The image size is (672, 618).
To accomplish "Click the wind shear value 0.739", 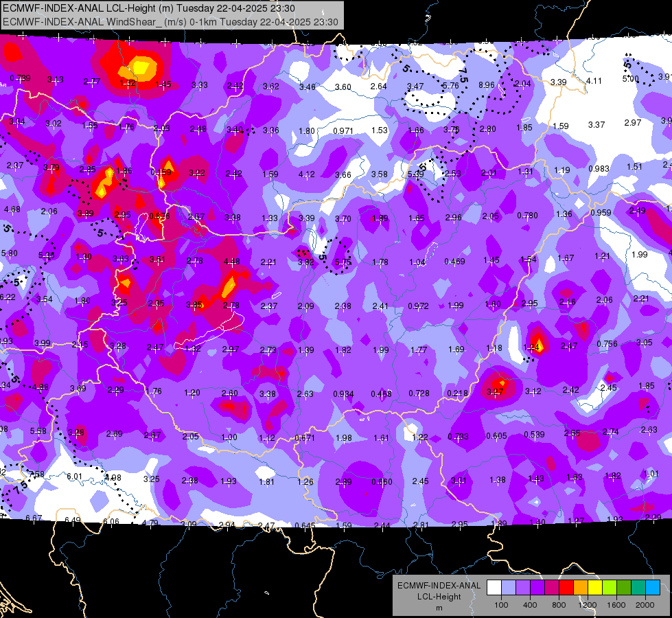I will tap(20, 78).
